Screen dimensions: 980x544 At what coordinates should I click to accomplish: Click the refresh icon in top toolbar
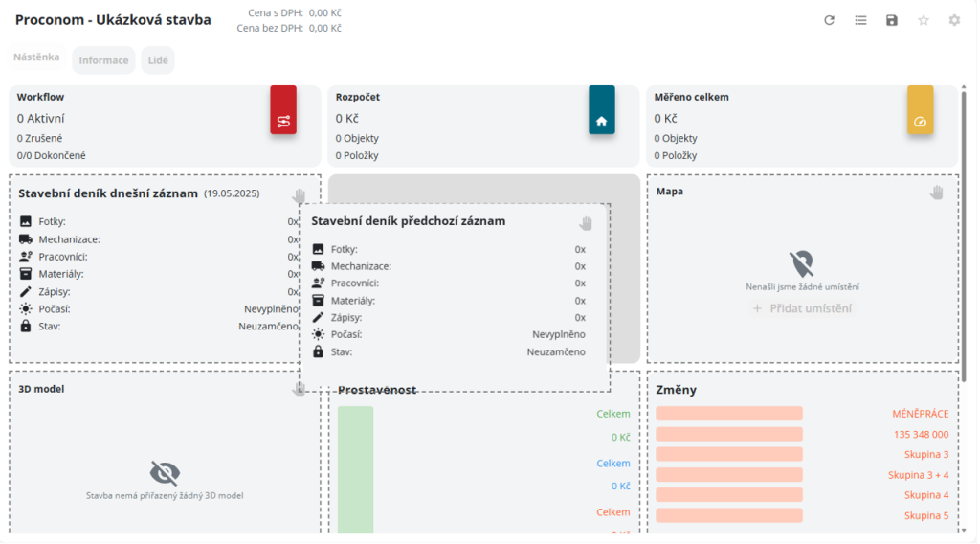[x=830, y=20]
